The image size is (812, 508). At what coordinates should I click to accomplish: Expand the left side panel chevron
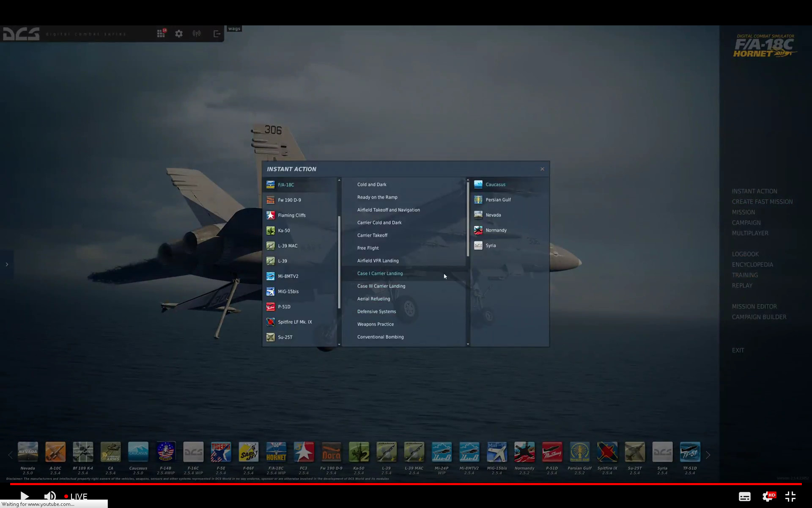tap(7, 264)
